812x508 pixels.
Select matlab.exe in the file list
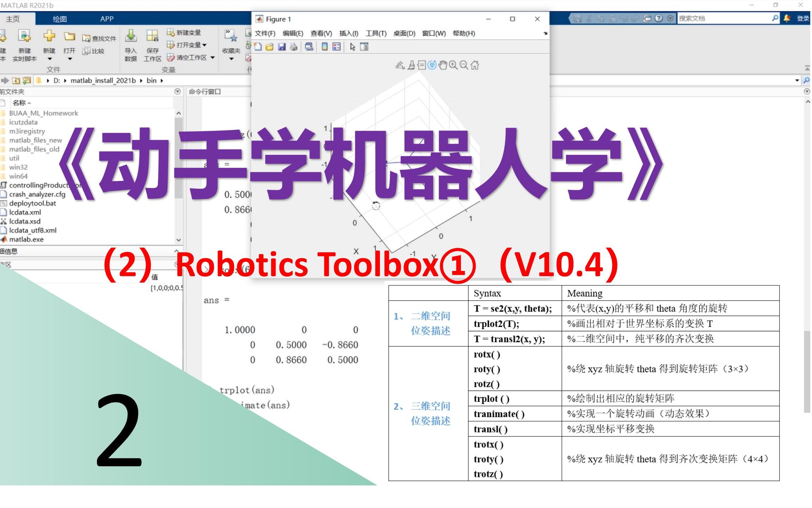pos(26,239)
